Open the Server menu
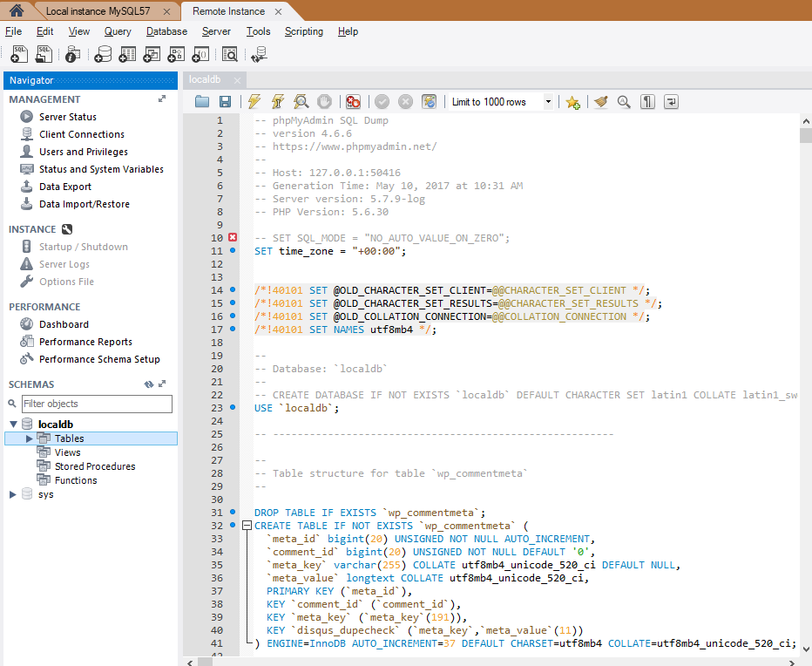 tap(216, 31)
